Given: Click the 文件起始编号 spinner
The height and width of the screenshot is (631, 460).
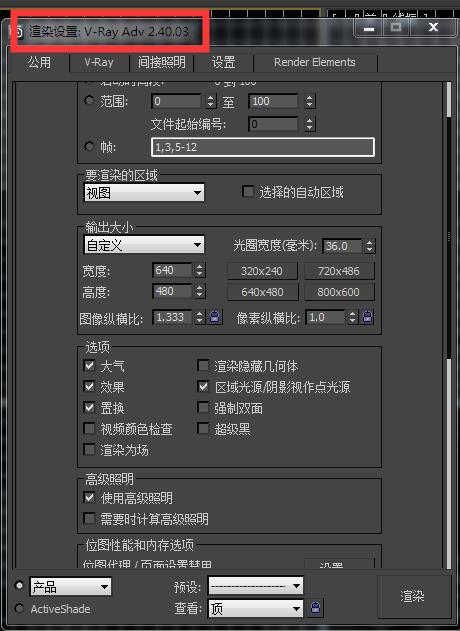Looking at the screenshot, I should point(309,124).
